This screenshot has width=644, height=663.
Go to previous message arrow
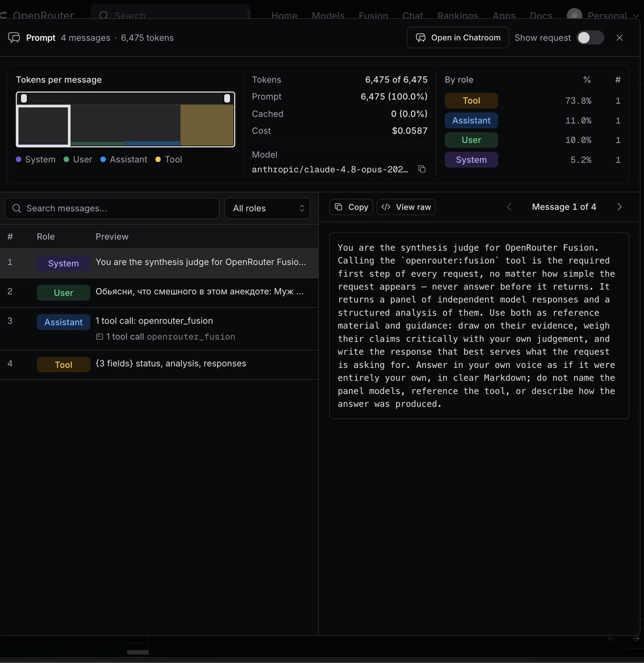509,207
